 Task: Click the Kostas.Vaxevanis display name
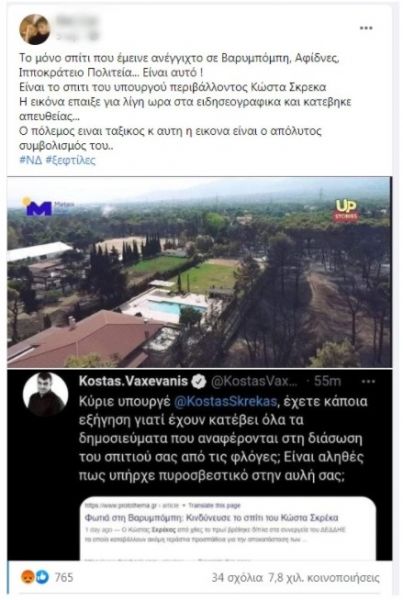point(133,381)
